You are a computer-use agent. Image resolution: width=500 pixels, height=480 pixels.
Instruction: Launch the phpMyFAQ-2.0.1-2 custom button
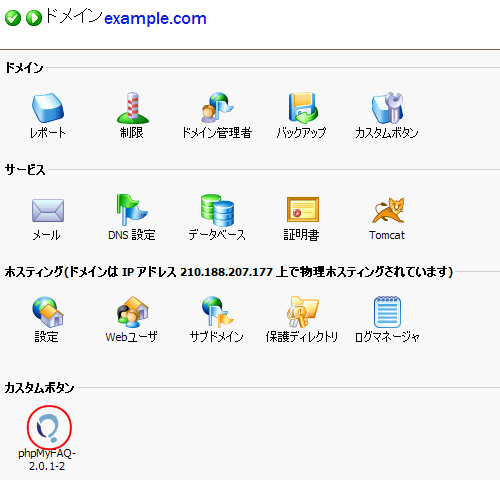pyautogui.click(x=49, y=428)
